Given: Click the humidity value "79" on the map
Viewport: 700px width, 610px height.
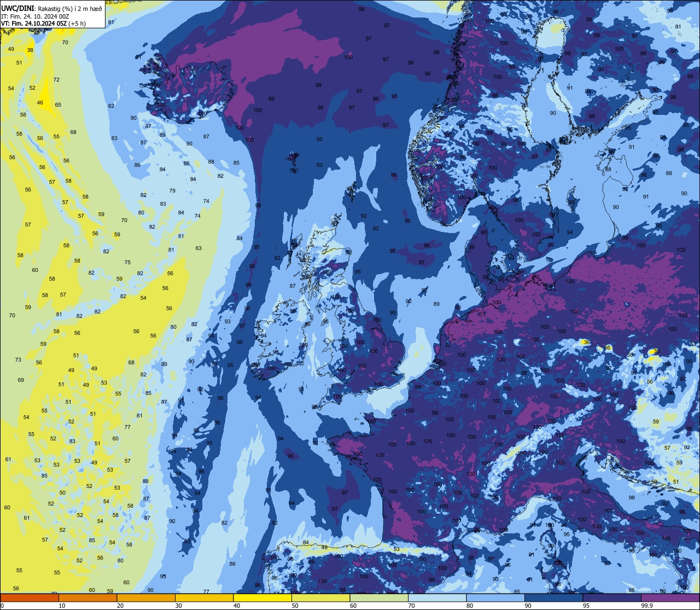Looking at the screenshot, I should tap(172, 191).
